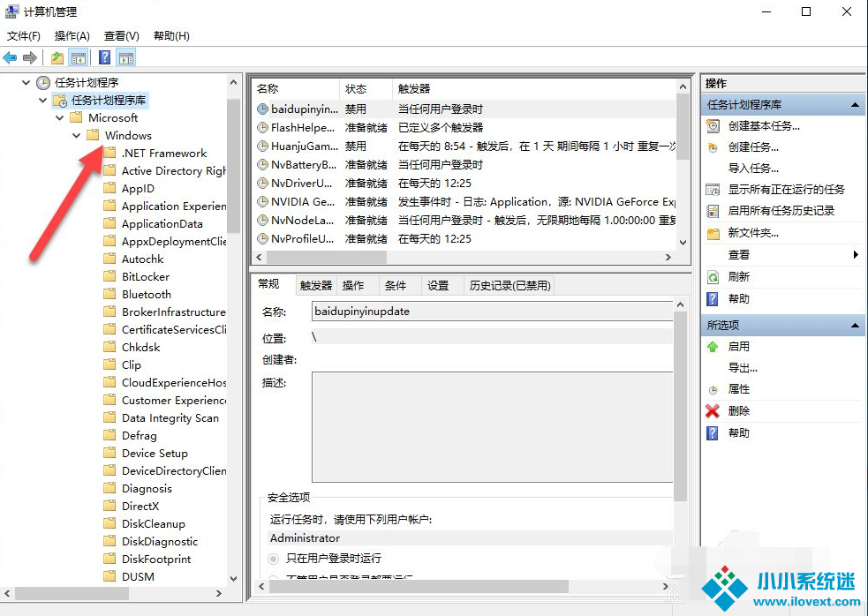The width and height of the screenshot is (868, 616).
Task: Collapse the Microsoft folder node
Action: pyautogui.click(x=60, y=118)
